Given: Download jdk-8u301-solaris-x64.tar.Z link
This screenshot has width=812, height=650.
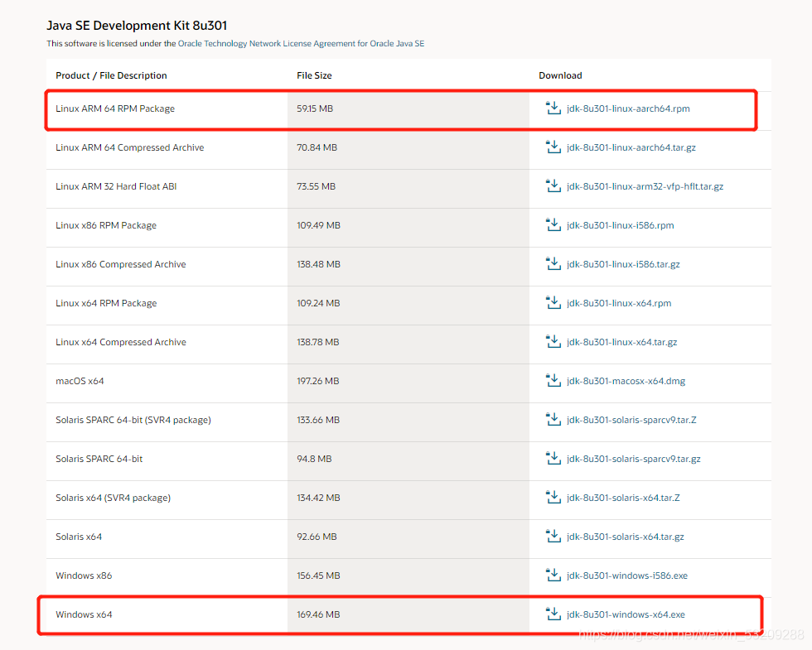Looking at the screenshot, I should click(623, 498).
